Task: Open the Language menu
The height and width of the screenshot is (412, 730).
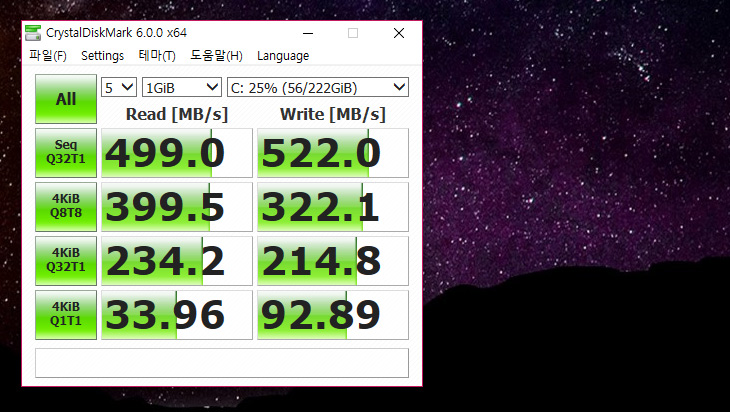Action: 283,56
